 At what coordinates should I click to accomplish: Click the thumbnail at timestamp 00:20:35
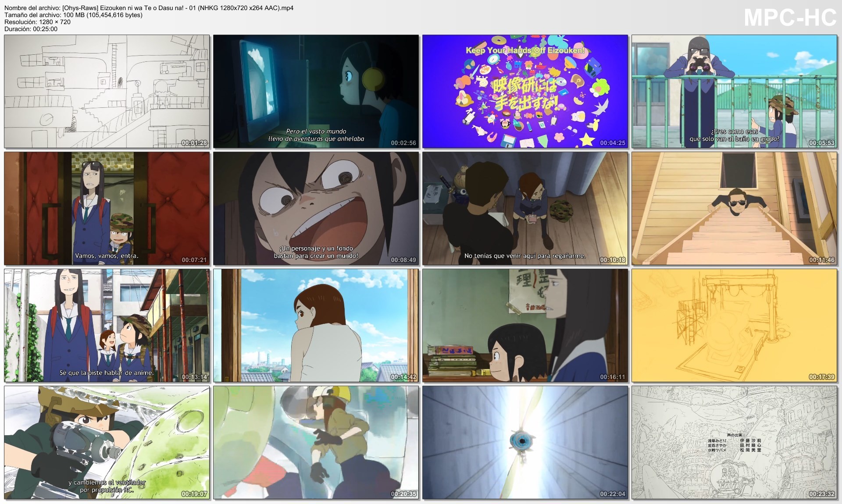316,442
